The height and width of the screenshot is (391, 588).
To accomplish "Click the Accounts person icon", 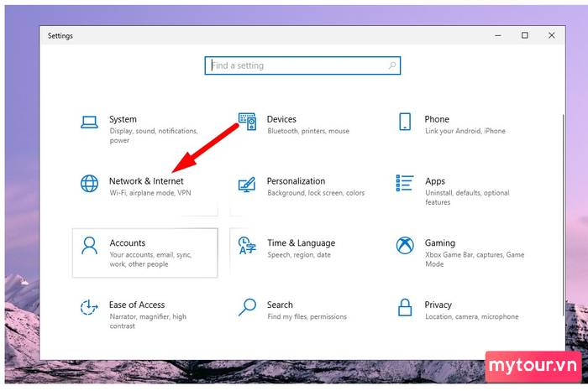I will point(89,246).
